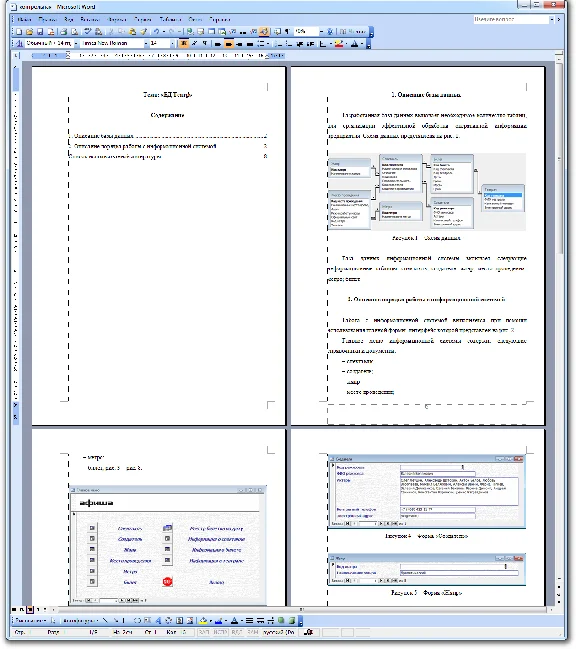Open the zoom percentage dropdown
Image resolution: width=576 pixels, height=649 pixels.
[321, 31]
